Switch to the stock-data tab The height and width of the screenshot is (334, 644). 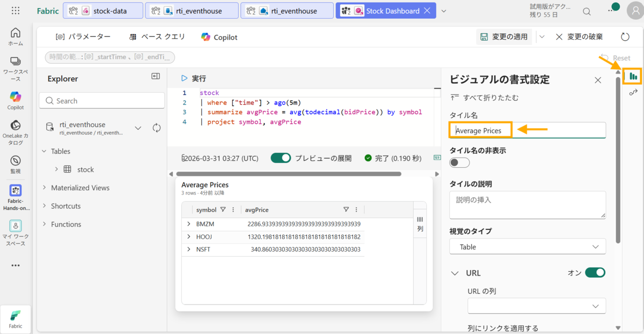click(x=103, y=11)
